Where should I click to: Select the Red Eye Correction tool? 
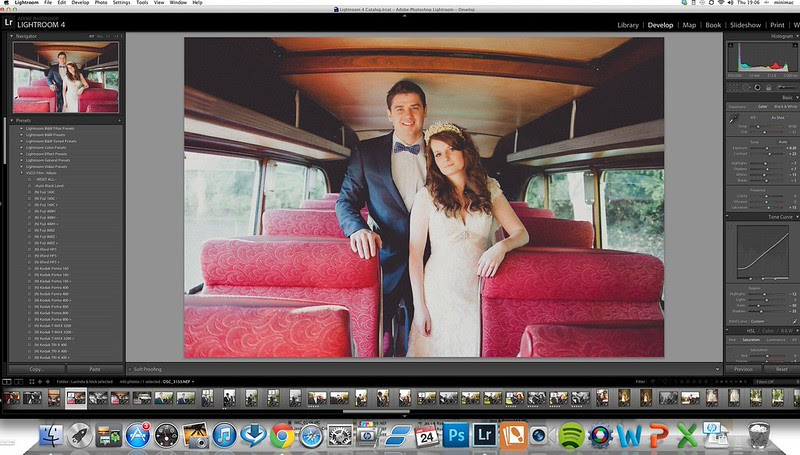pyautogui.click(x=758, y=88)
